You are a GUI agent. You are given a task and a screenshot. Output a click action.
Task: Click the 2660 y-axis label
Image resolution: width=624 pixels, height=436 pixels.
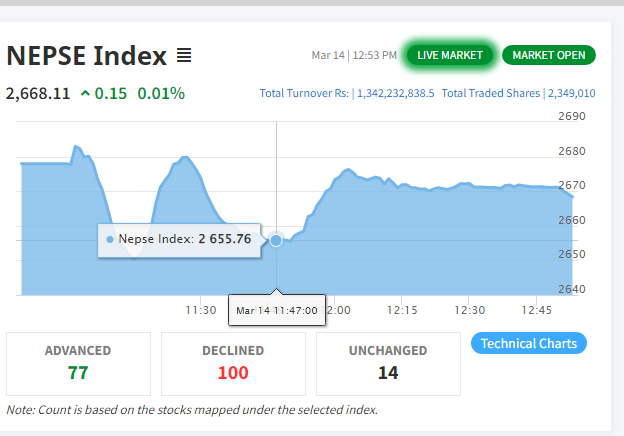572,220
